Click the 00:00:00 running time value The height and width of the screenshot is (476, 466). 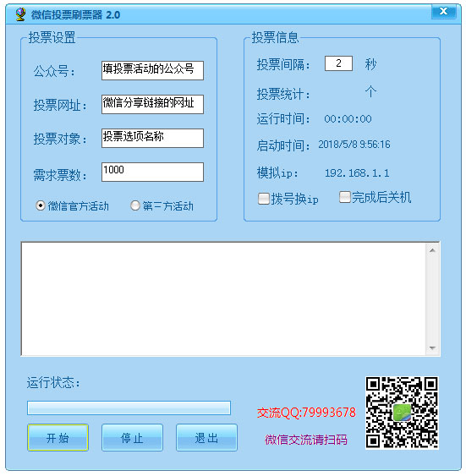pos(348,118)
